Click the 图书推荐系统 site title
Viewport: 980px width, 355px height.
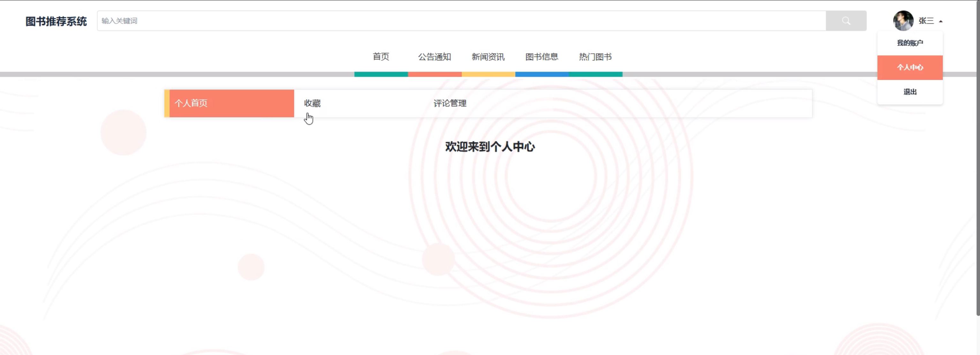click(56, 21)
